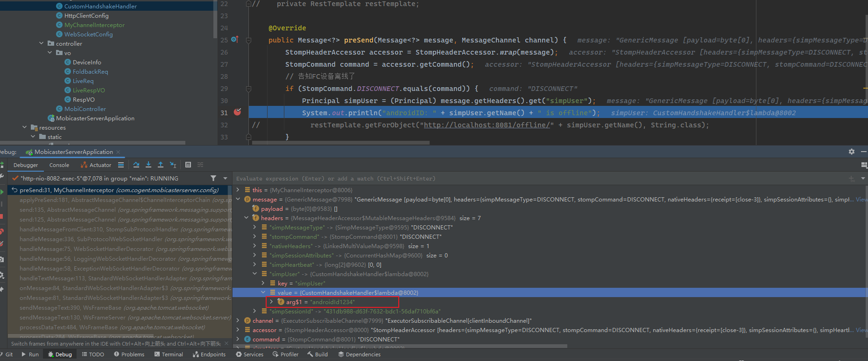Expand the 'channel' variable node
The width and height of the screenshot is (868, 361).
(x=238, y=320)
